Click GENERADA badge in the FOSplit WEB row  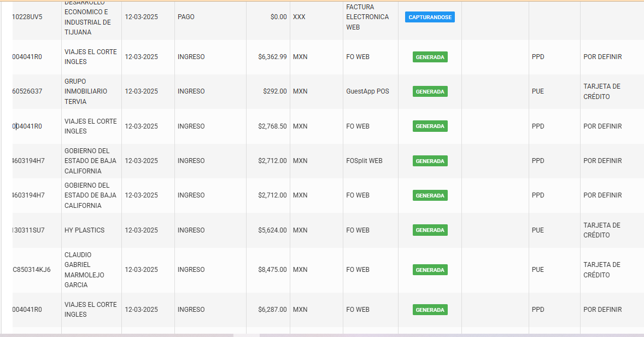[430, 161]
